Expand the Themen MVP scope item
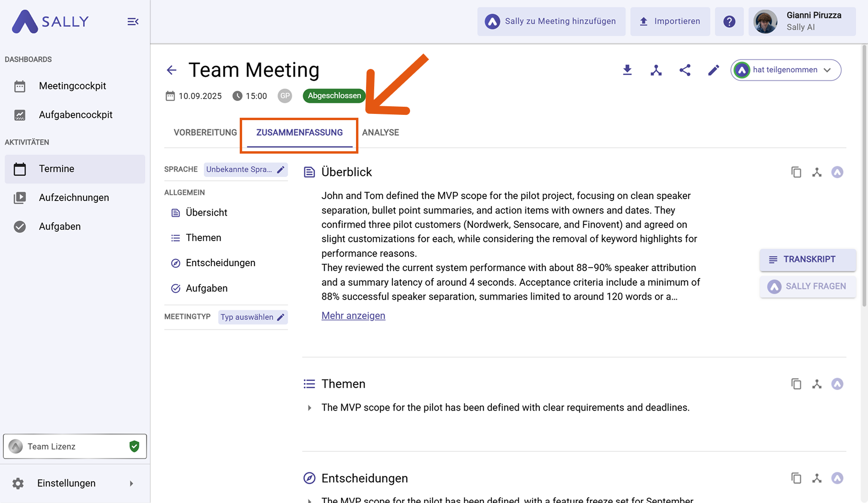The width and height of the screenshot is (868, 503). coord(310,408)
